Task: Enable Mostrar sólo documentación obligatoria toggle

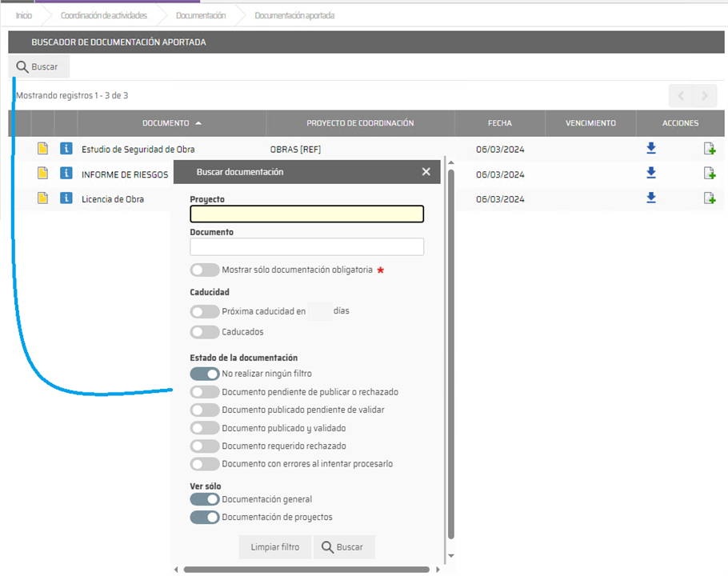Action: (x=205, y=270)
